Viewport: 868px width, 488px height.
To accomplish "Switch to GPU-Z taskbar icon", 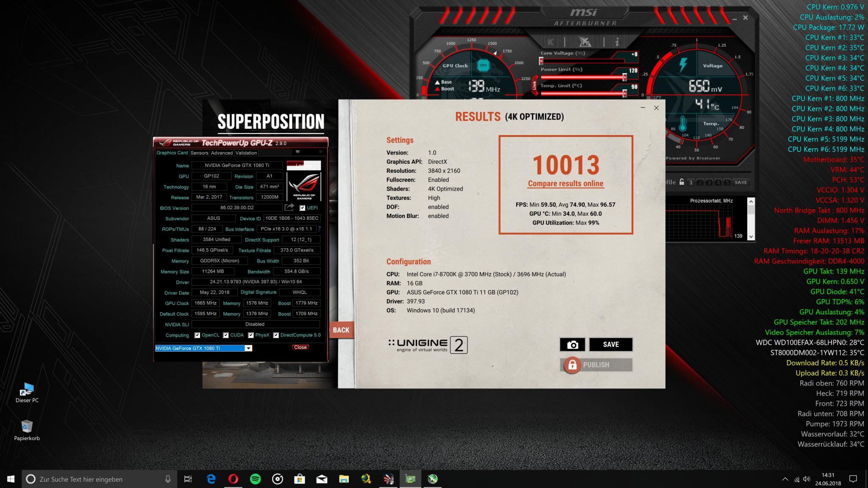I will [410, 479].
